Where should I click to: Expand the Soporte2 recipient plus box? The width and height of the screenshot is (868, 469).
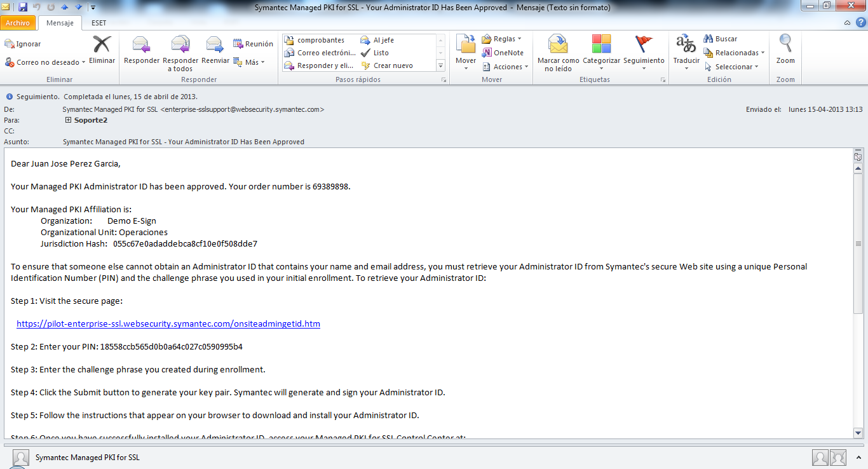pyautogui.click(x=68, y=119)
